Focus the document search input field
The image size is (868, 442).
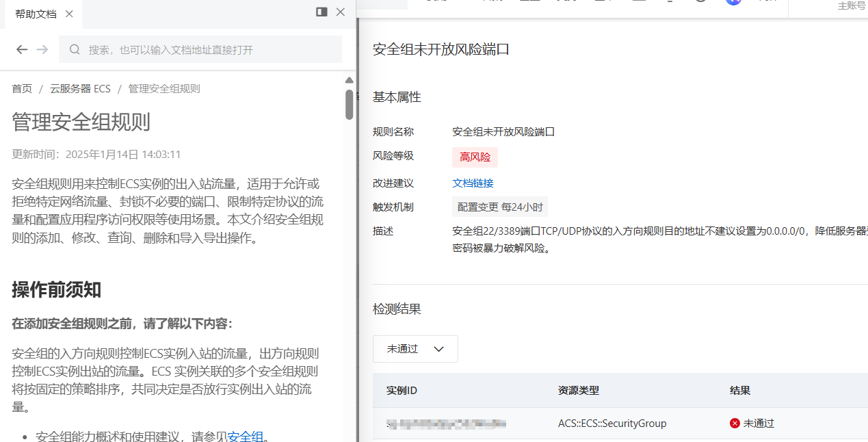pos(205,49)
